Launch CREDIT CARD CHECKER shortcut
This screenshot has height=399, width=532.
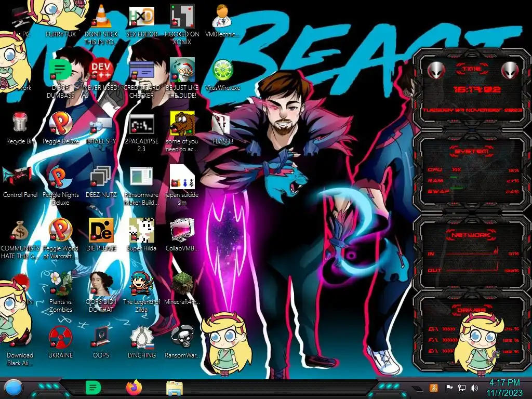tap(142, 71)
